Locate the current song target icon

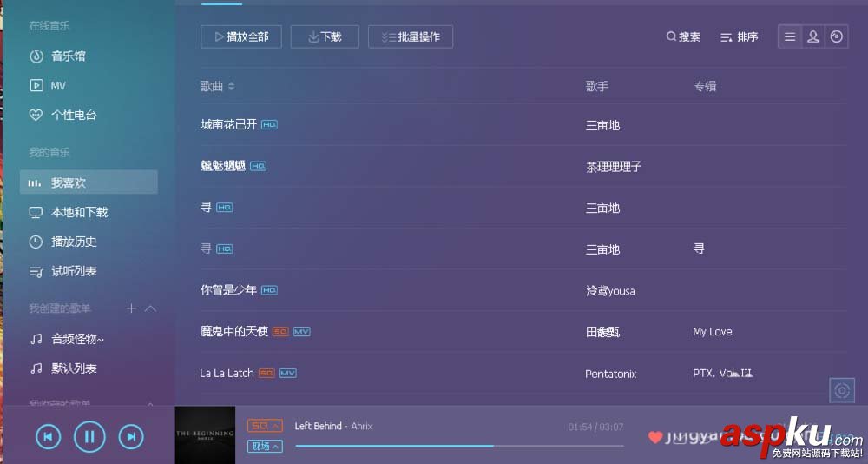tap(842, 390)
